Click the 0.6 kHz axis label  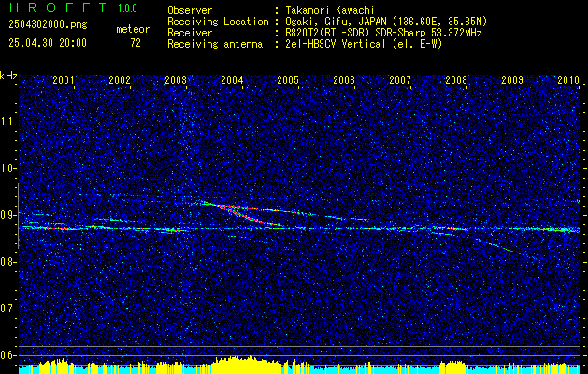(7, 355)
